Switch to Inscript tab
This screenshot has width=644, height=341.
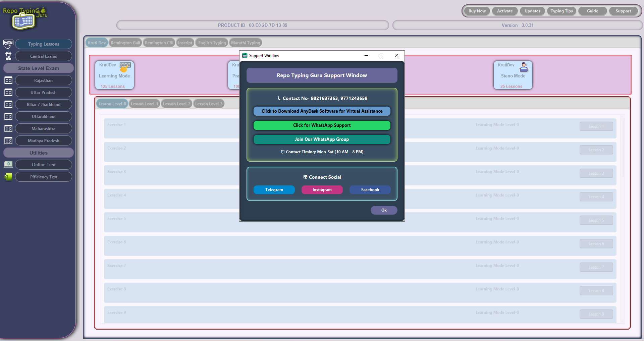(x=185, y=43)
